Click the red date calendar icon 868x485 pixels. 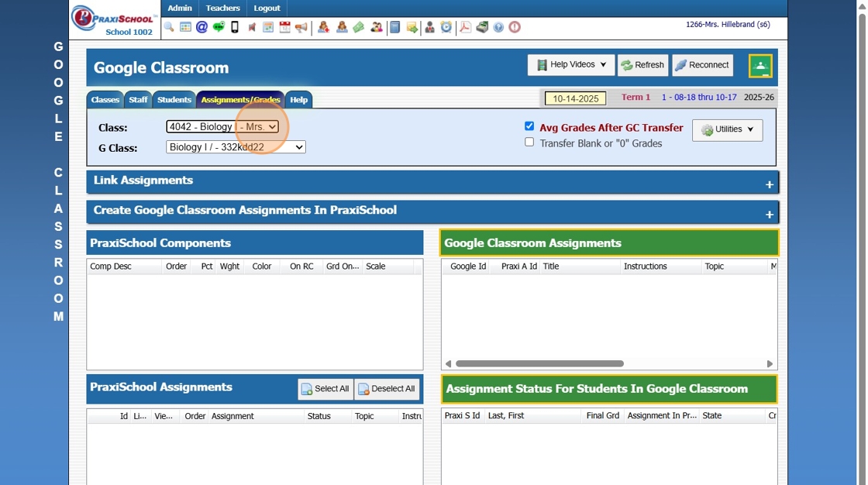point(284,27)
